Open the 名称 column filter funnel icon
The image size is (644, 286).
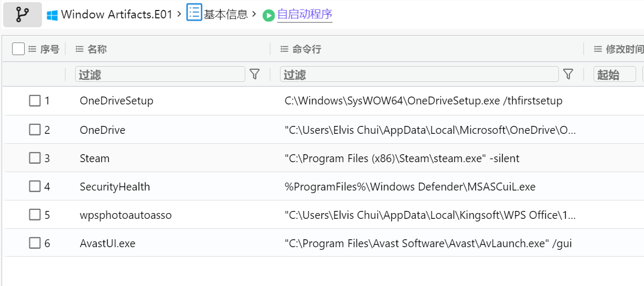point(255,74)
